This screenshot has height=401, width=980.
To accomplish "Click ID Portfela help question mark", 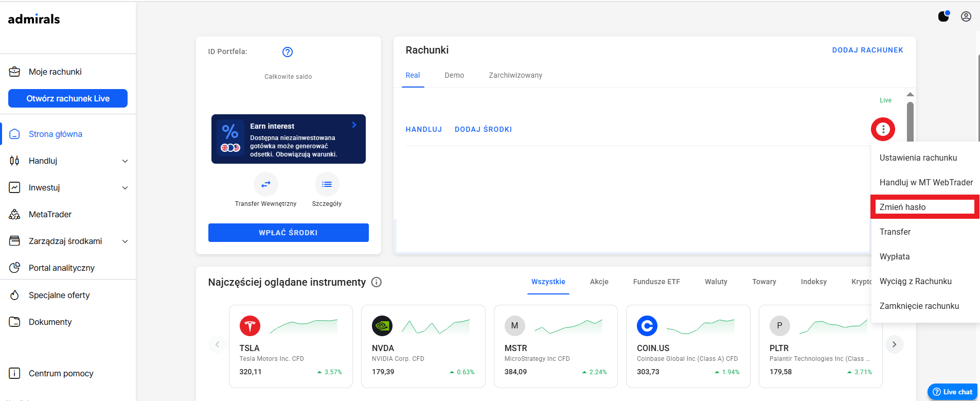I will [x=288, y=52].
